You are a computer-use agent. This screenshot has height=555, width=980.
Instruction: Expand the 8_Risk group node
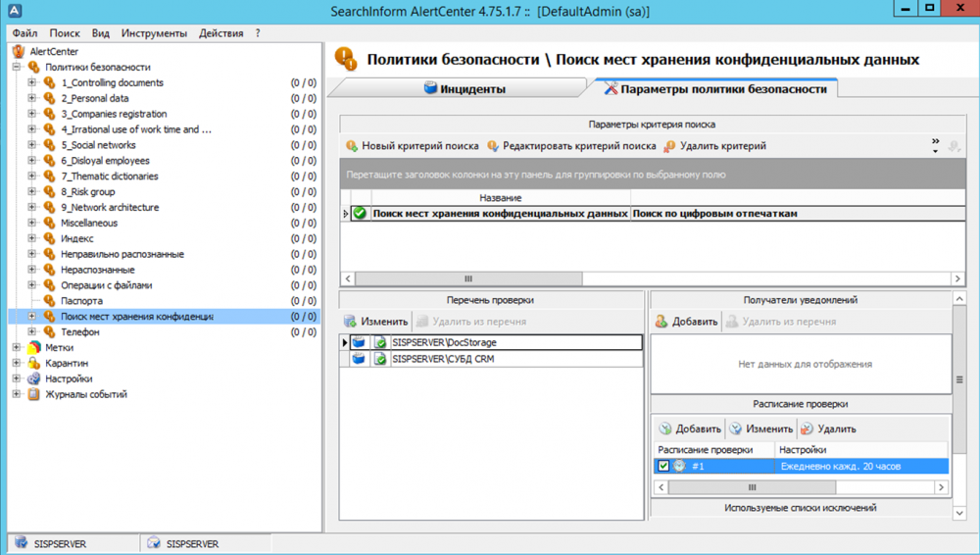pyautogui.click(x=32, y=191)
